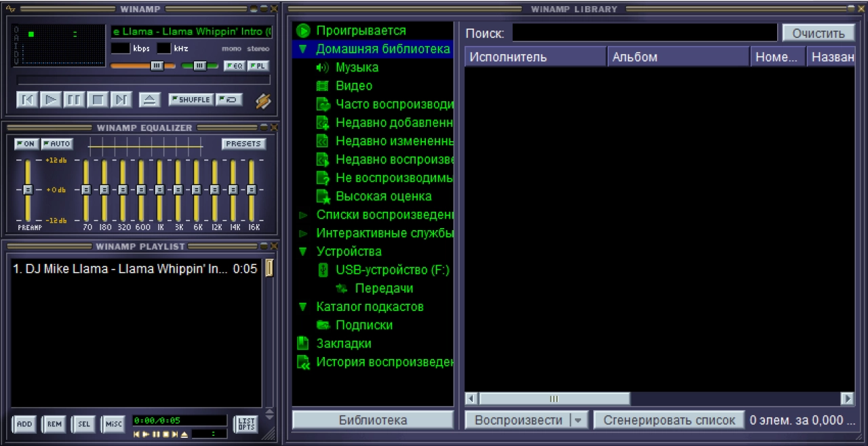The image size is (868, 446).
Task: Click Сгенерировать список button
Action: [x=669, y=420]
